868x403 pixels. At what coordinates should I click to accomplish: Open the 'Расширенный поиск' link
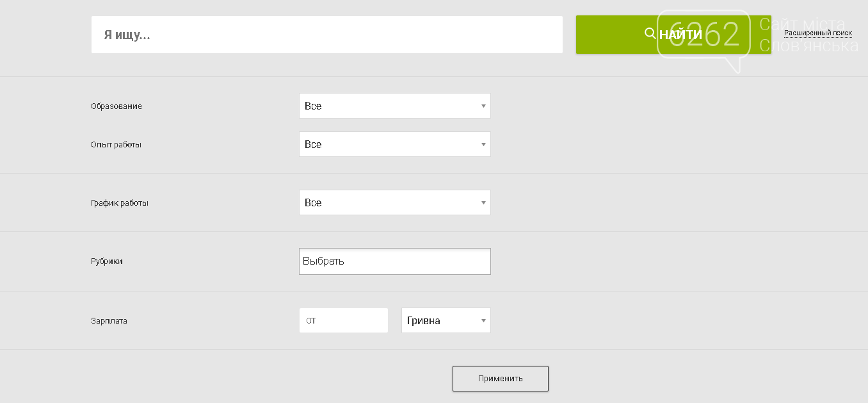[818, 33]
